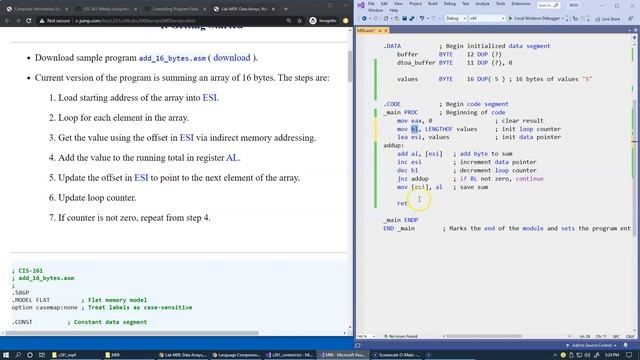Show hidden system tray icons
Viewport: 640px width, 360px height.
tap(555, 355)
